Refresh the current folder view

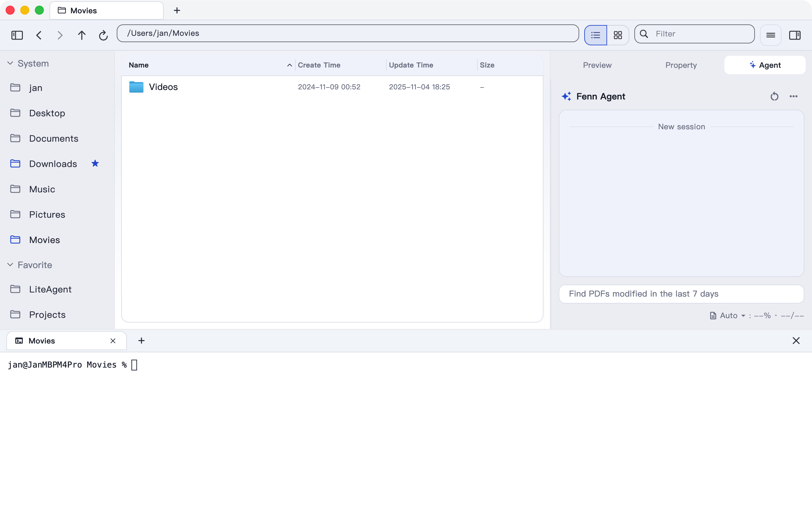103,35
